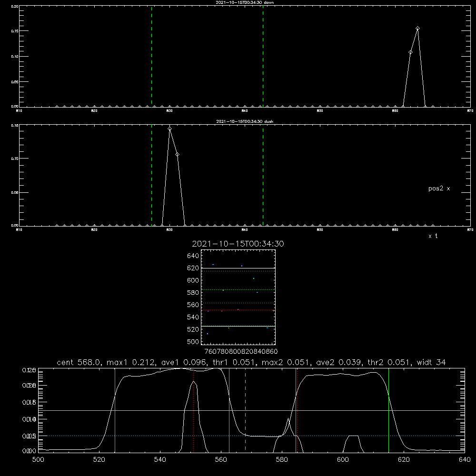Click the "2021-10-15T00:34:30 dawn" plot title
This screenshot has height=476, width=476.
pyautogui.click(x=245, y=2)
